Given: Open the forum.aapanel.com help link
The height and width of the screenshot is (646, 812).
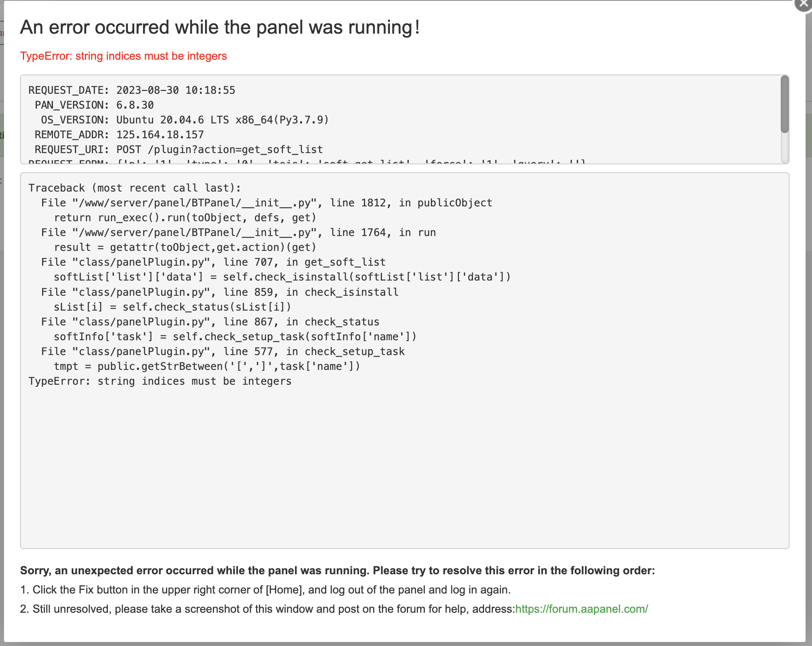Looking at the screenshot, I should (581, 609).
